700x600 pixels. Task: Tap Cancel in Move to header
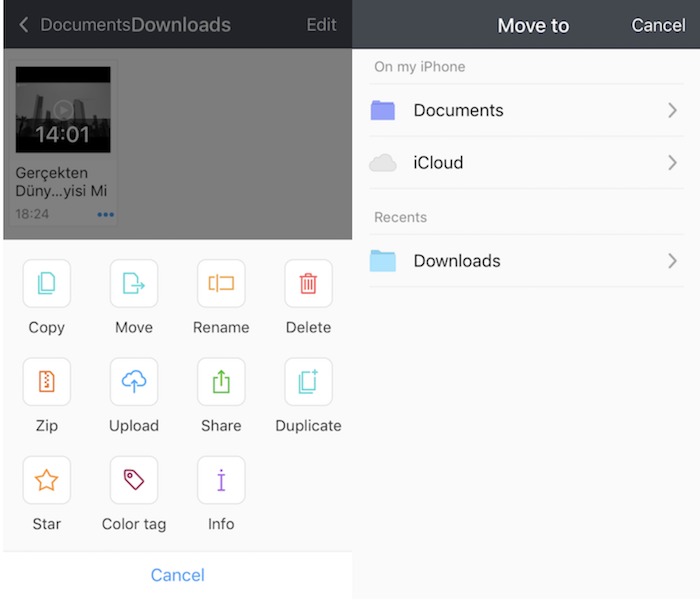[x=658, y=25]
